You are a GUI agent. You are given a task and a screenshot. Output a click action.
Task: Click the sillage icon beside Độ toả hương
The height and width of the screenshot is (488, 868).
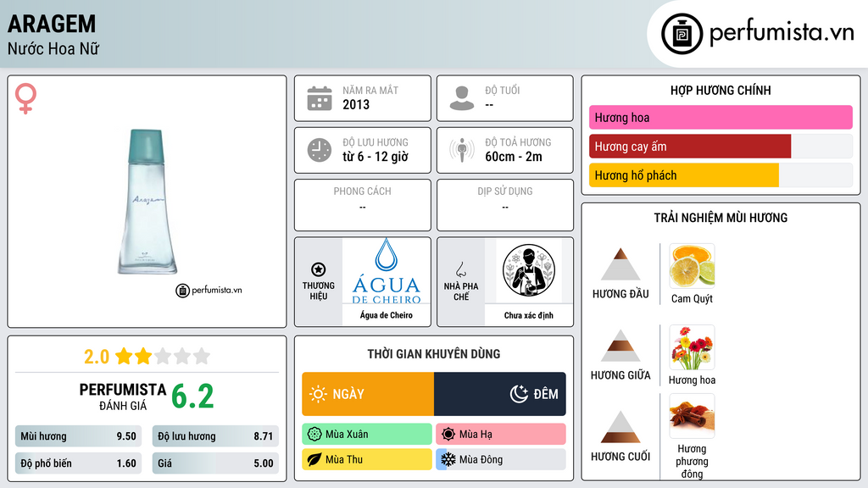[462, 150]
